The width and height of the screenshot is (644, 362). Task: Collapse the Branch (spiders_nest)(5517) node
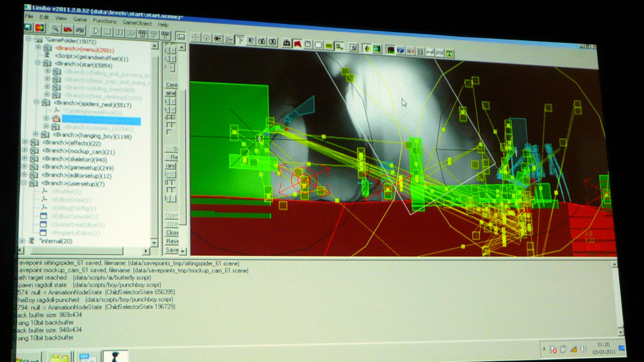click(36, 102)
